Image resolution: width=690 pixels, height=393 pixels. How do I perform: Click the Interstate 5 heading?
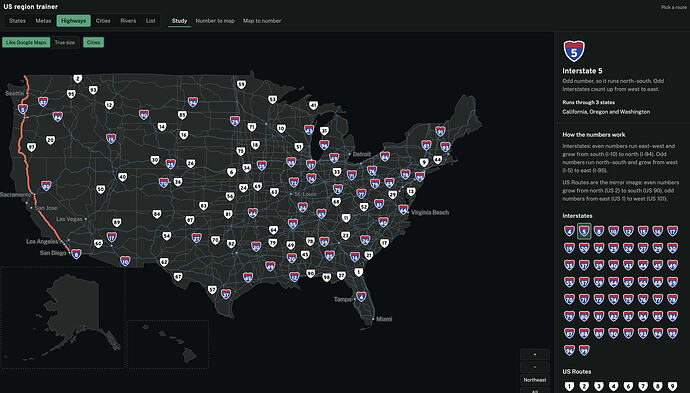click(x=582, y=71)
